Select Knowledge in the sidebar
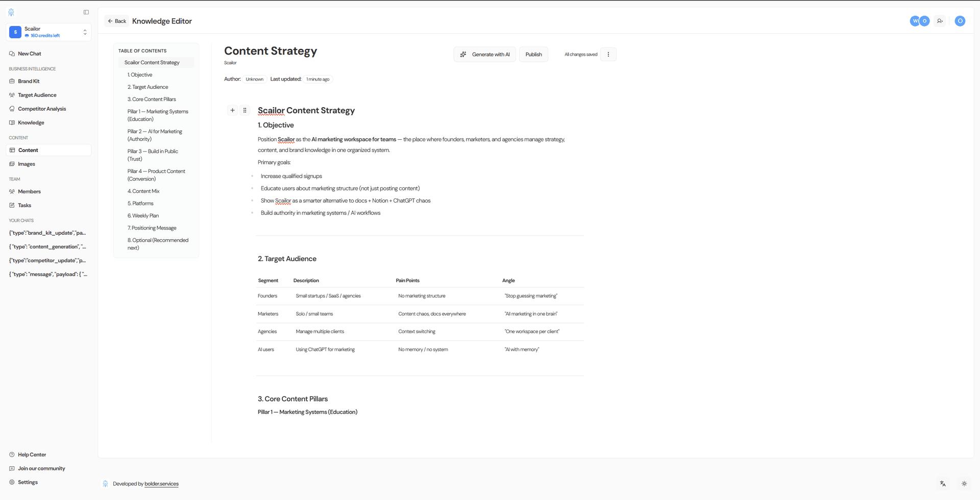Screen dimensions: 980x500 [31, 122]
